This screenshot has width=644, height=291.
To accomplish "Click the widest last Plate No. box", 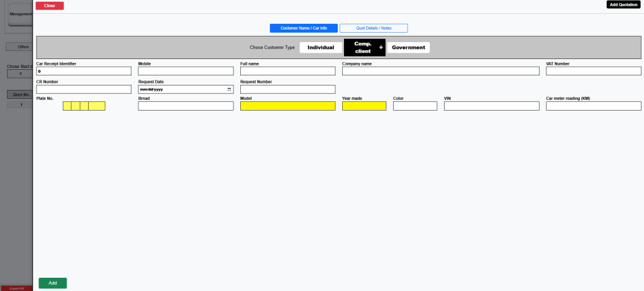I will click(x=96, y=106).
